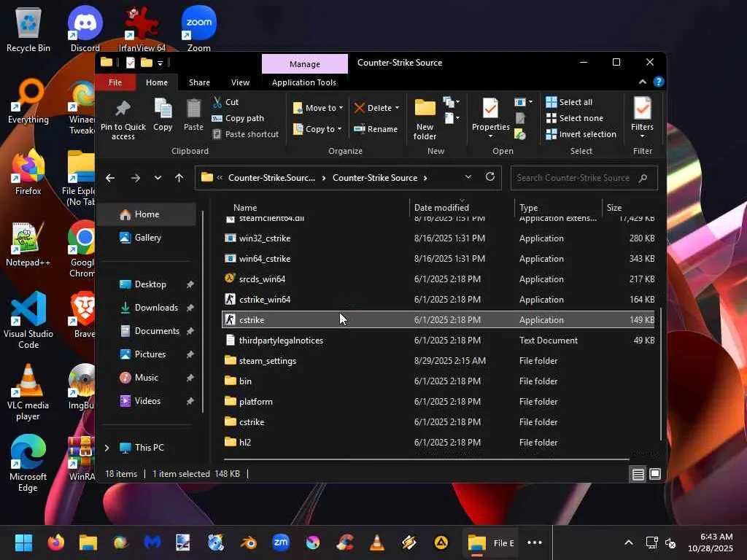Image resolution: width=747 pixels, height=560 pixels.
Task: Click Pin to Quick access in the ribbon
Action: 123,120
